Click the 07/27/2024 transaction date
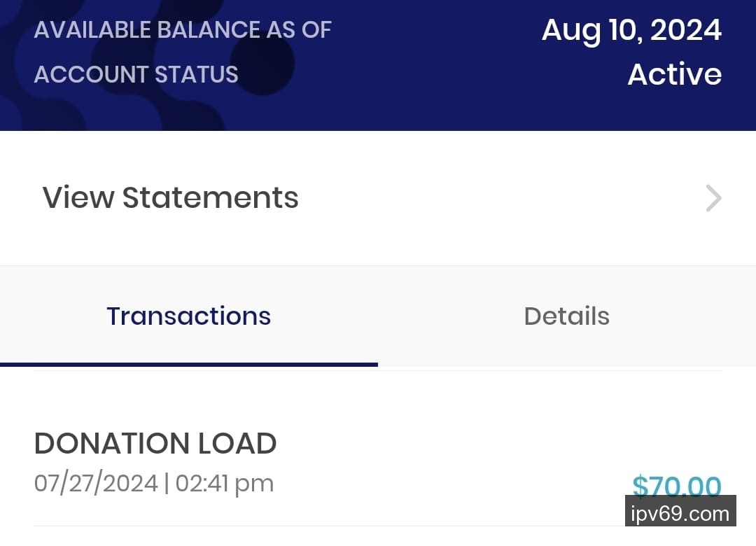The height and width of the screenshot is (546, 756). click(96, 484)
